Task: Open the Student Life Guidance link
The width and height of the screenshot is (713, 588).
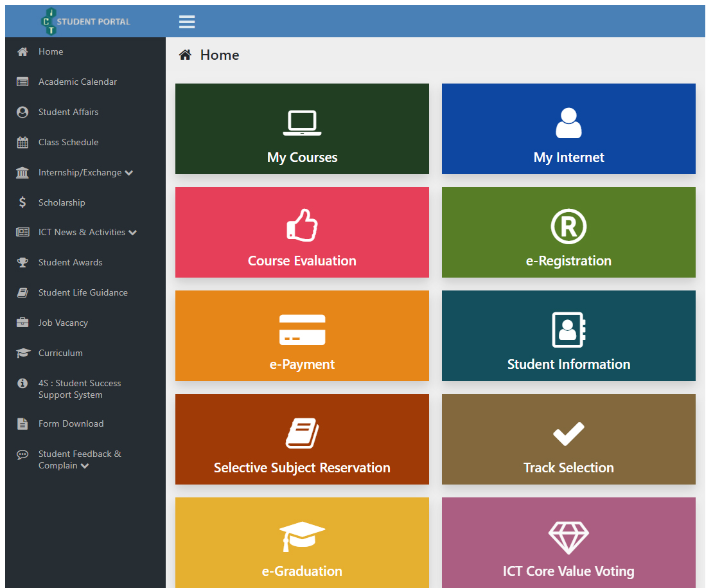Action: pyautogui.click(x=83, y=292)
